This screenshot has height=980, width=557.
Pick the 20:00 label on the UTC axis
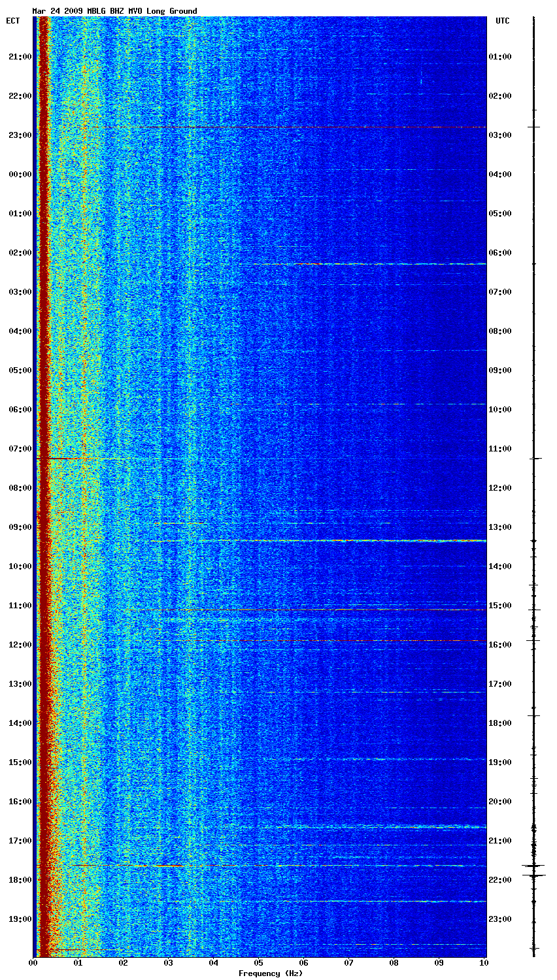pos(500,802)
